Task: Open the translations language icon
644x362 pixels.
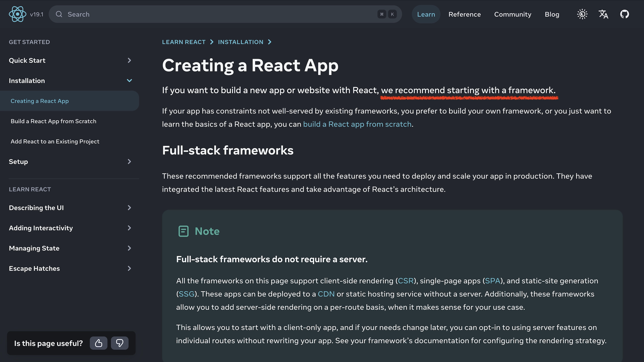Action: pos(603,14)
